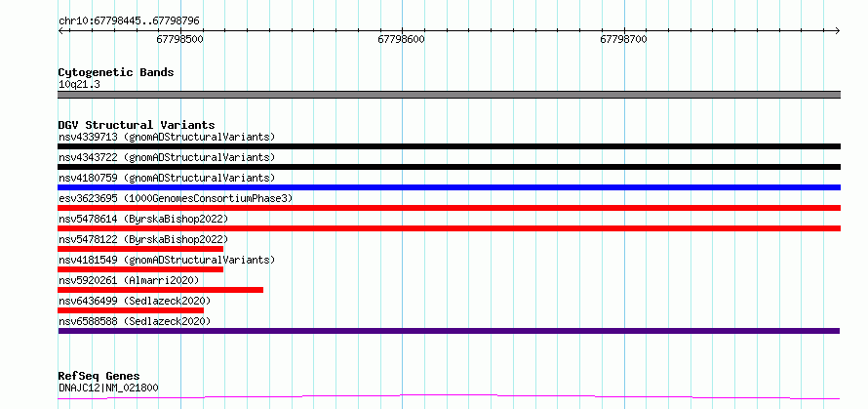Click the nsv6588588 Sedlazeck2020 label
Image resolution: width=868 pixels, height=409 pixels.
point(135,321)
